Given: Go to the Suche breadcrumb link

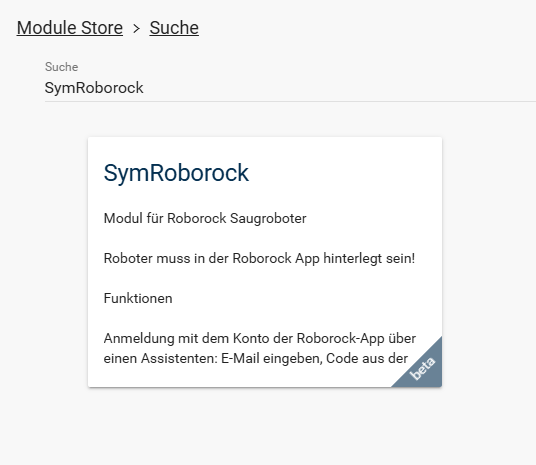Looking at the screenshot, I should point(174,28).
